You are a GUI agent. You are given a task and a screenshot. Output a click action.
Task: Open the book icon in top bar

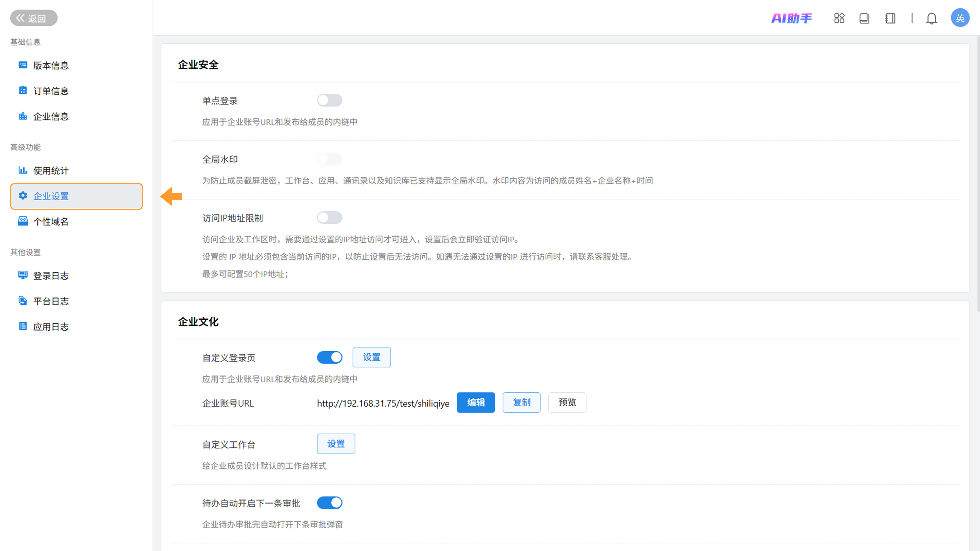864,18
